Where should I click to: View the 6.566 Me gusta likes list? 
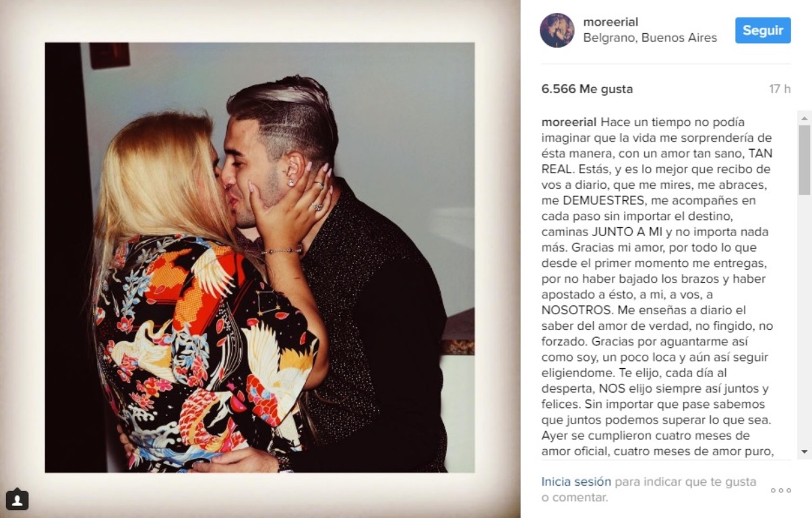coord(587,89)
